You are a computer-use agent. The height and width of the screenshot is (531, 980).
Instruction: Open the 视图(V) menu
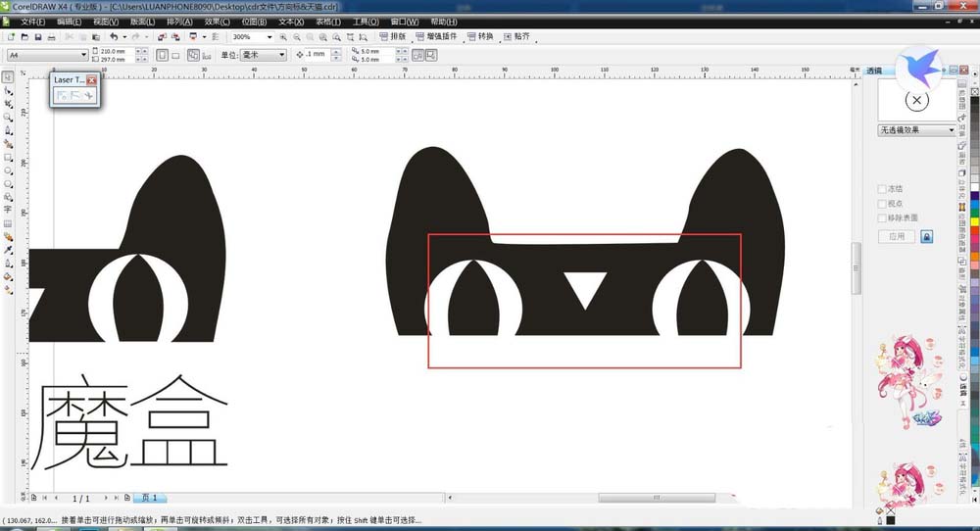[106, 22]
